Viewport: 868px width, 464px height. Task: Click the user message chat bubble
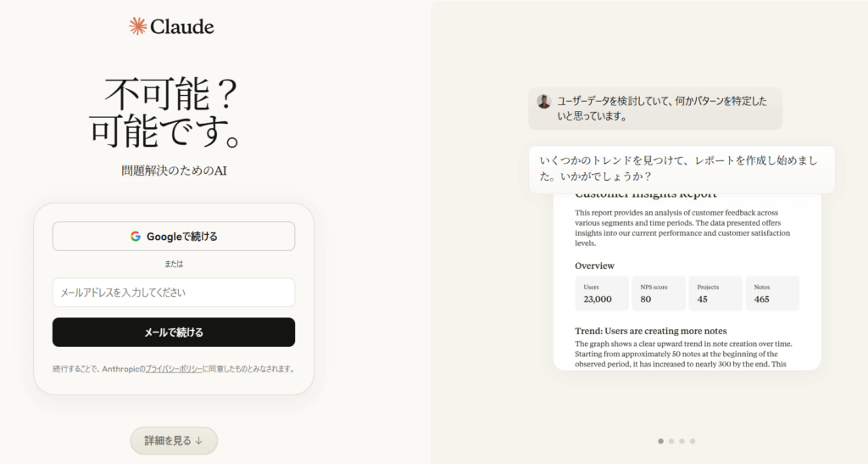[x=655, y=109]
